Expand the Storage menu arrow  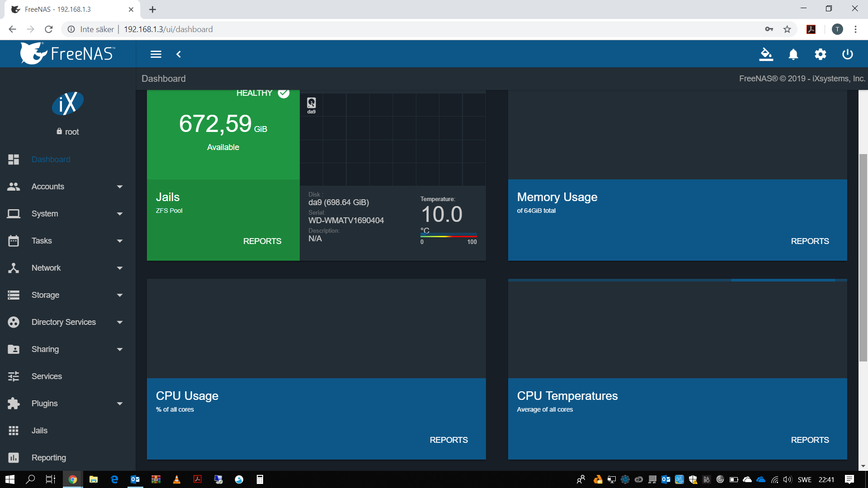pyautogui.click(x=120, y=295)
